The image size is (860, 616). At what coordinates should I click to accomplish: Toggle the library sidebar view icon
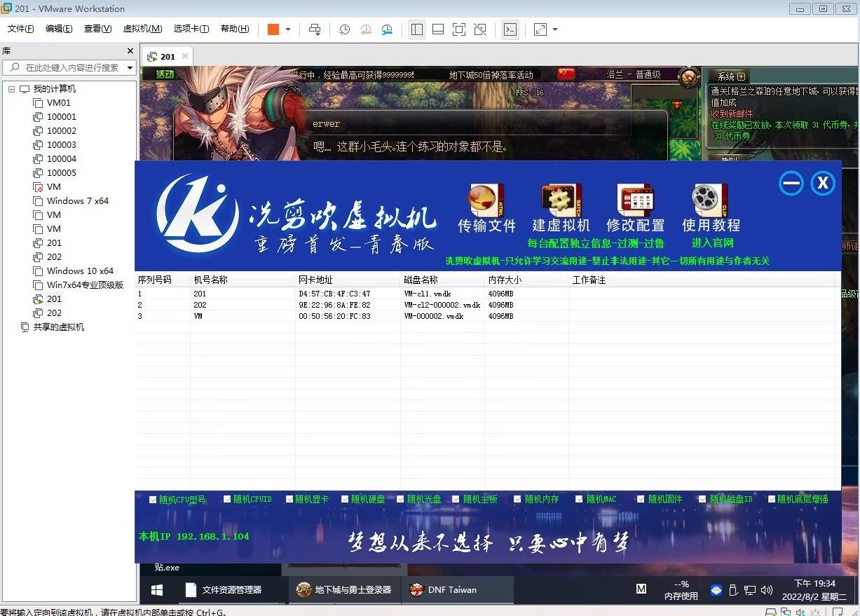coord(417,29)
